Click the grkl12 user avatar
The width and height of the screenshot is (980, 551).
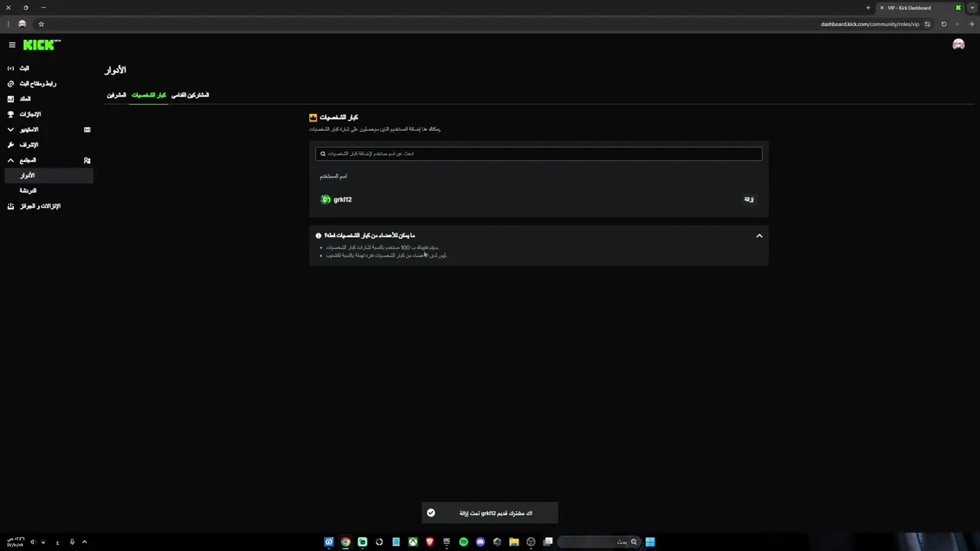click(325, 200)
